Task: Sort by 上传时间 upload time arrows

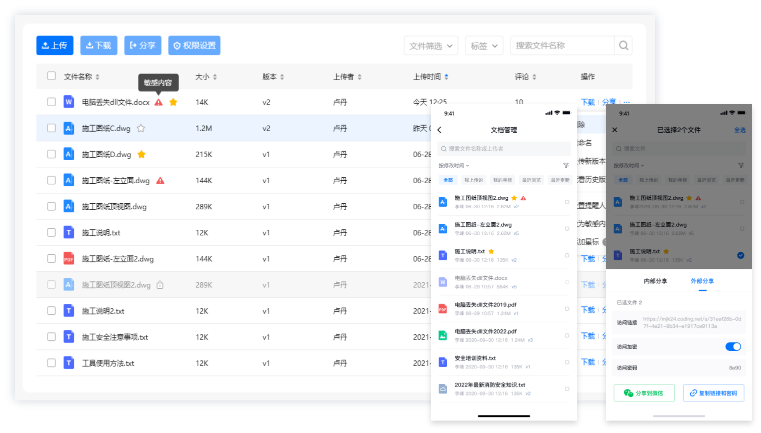Action: click(x=447, y=77)
